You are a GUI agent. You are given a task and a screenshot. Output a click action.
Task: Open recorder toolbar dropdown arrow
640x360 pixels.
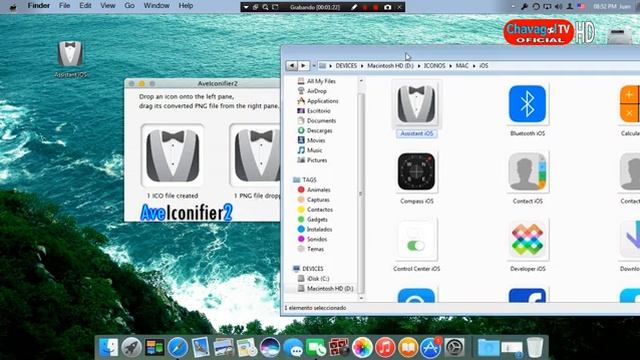click(246, 7)
